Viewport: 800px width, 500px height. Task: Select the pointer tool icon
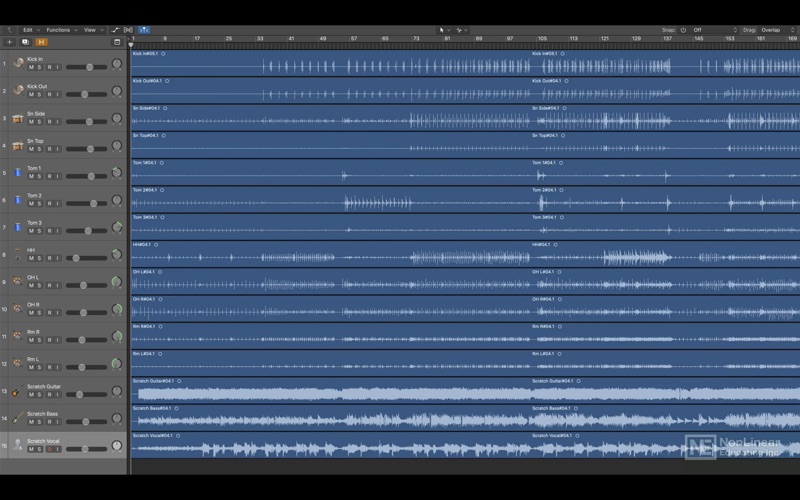pos(441,30)
